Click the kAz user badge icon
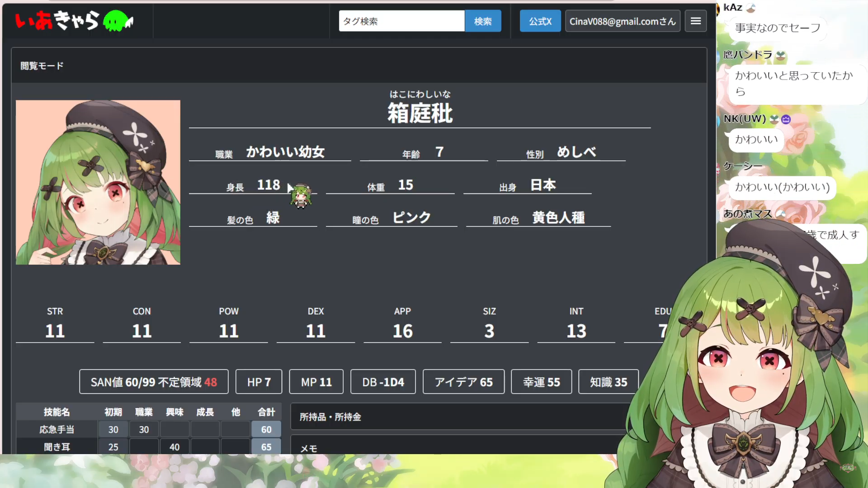This screenshot has height=488, width=868. (x=751, y=8)
